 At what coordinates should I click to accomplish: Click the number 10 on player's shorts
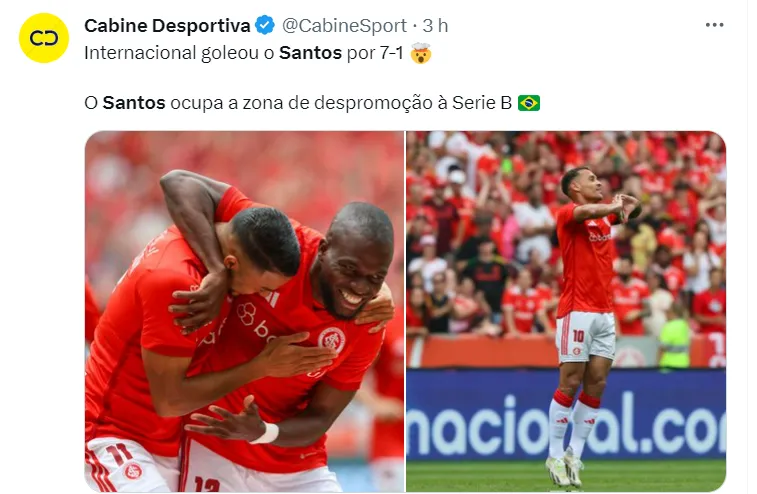[x=578, y=335]
